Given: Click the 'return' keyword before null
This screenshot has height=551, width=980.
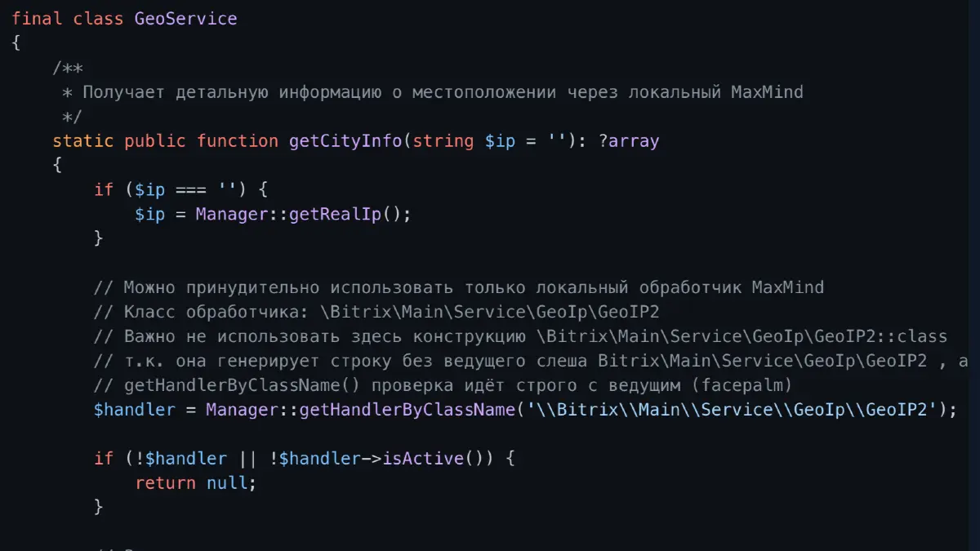Looking at the screenshot, I should tap(165, 483).
